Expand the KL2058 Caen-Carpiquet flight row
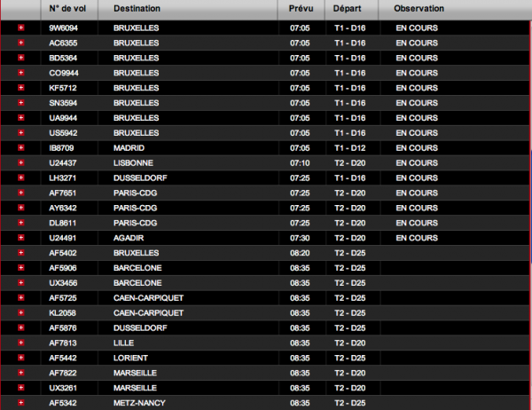This screenshot has width=532, height=410. (x=21, y=313)
